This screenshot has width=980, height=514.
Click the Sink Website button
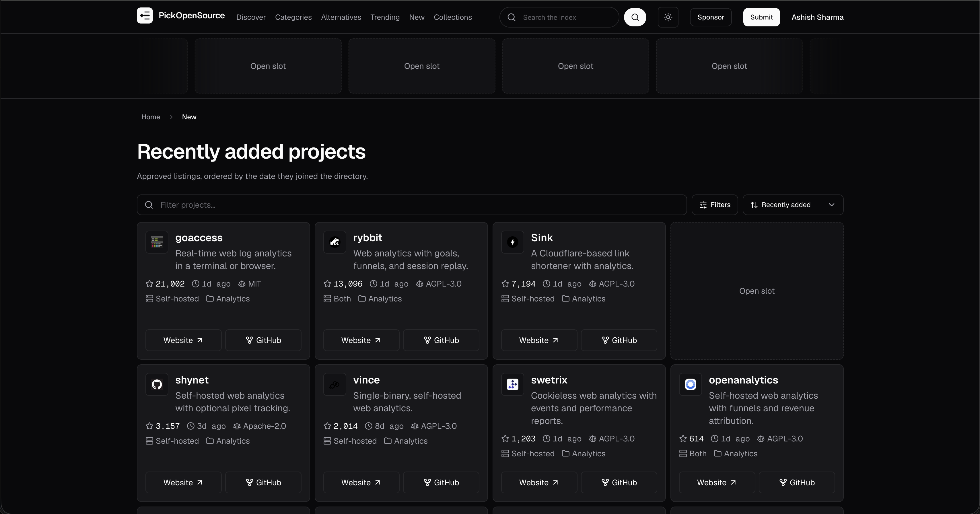(539, 340)
